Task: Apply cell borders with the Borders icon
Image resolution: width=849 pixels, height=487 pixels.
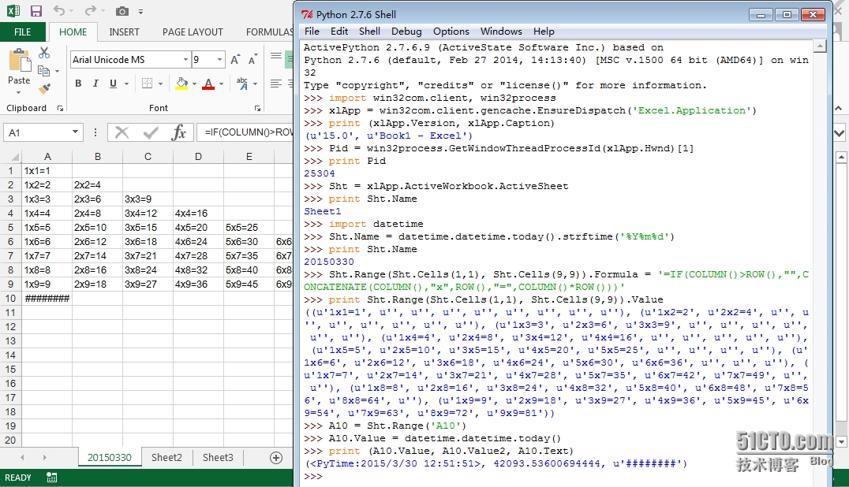Action: click(x=147, y=83)
